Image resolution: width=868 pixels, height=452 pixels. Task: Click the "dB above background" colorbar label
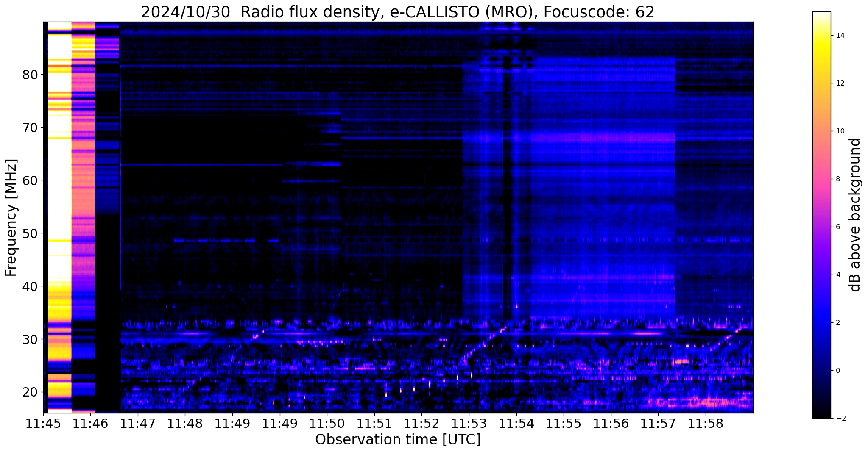[855, 215]
